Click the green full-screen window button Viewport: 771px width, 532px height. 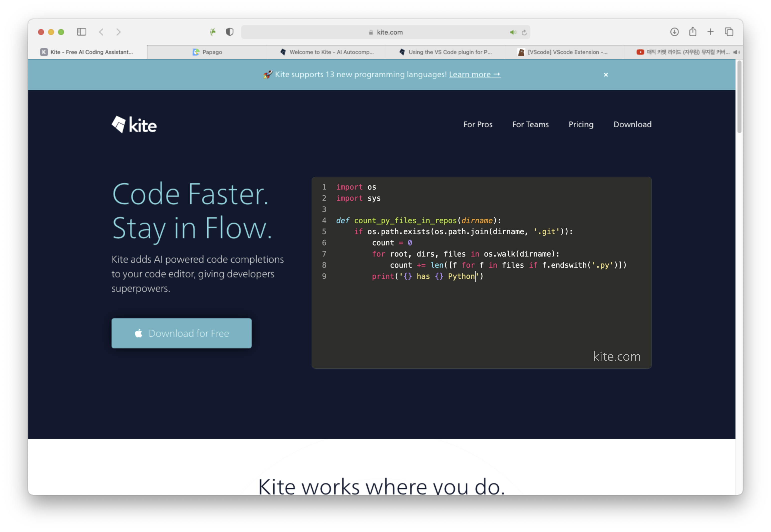click(x=61, y=32)
